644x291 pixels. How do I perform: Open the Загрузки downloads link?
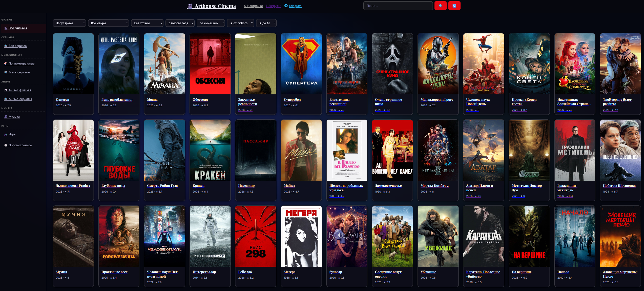pyautogui.click(x=274, y=6)
